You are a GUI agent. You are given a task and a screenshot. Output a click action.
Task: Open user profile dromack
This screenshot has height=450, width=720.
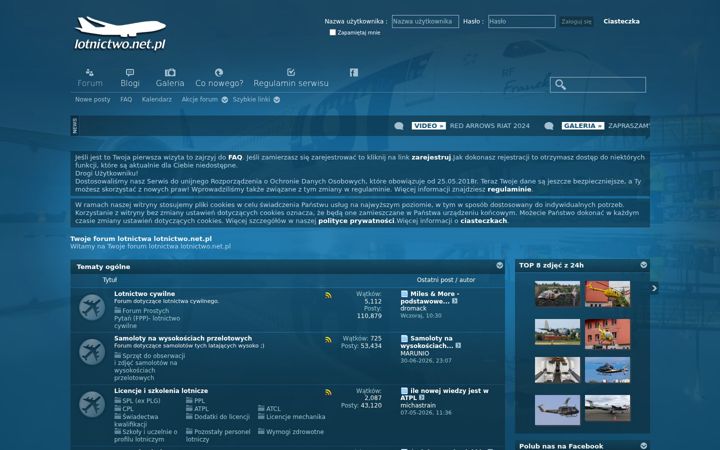(x=413, y=309)
